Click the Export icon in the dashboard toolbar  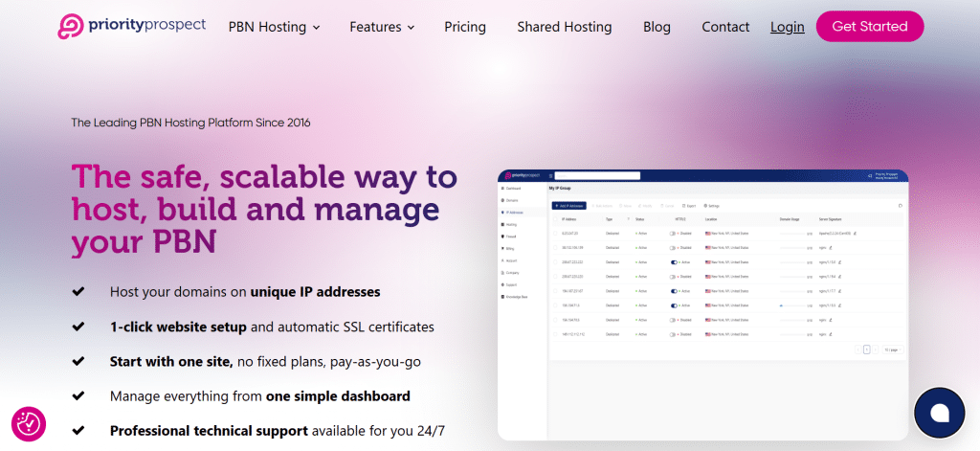(683, 206)
